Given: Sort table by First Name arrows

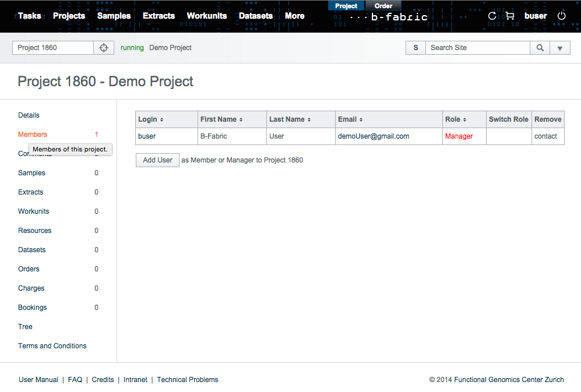Looking at the screenshot, I should [x=241, y=119].
